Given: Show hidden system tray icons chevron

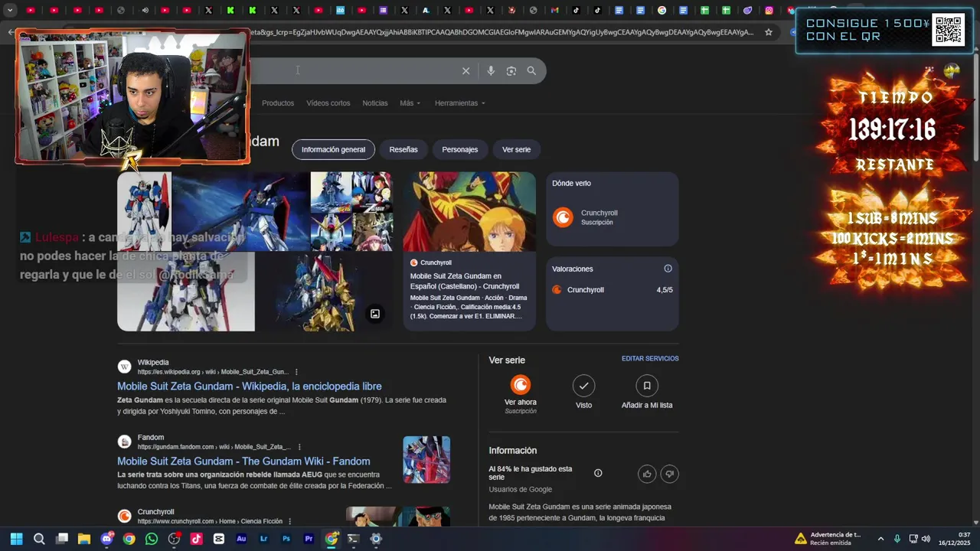Looking at the screenshot, I should [x=880, y=539].
